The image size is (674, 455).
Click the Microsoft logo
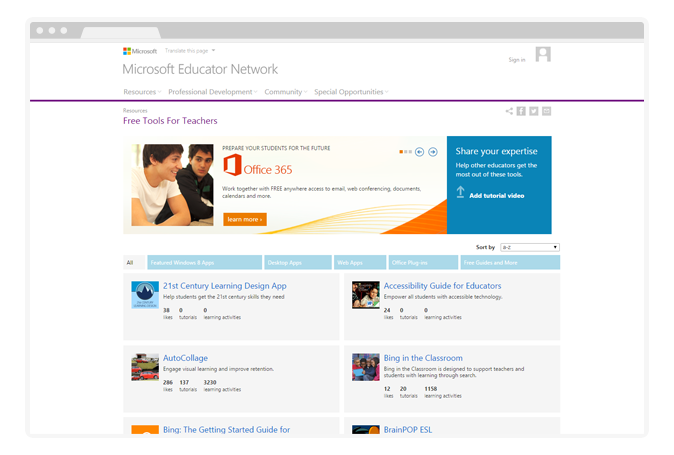[140, 51]
